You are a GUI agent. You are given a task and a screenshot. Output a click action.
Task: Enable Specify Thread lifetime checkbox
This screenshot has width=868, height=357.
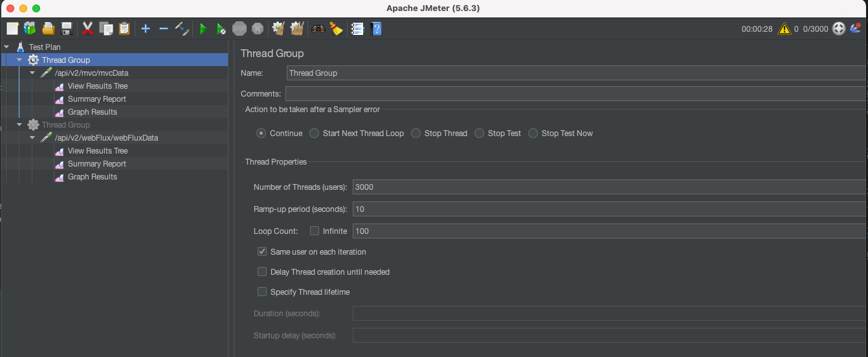pos(262,292)
